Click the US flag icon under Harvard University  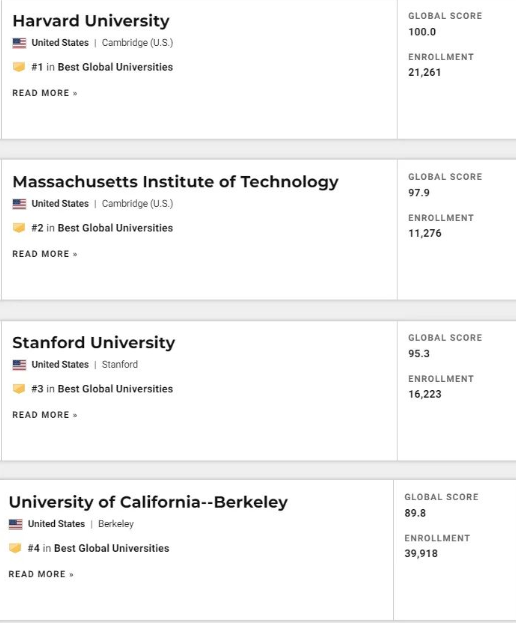coord(19,43)
